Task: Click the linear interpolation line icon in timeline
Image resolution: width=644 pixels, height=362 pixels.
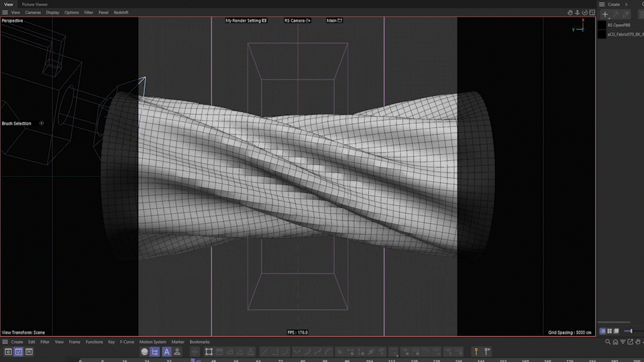Action: 264,352
